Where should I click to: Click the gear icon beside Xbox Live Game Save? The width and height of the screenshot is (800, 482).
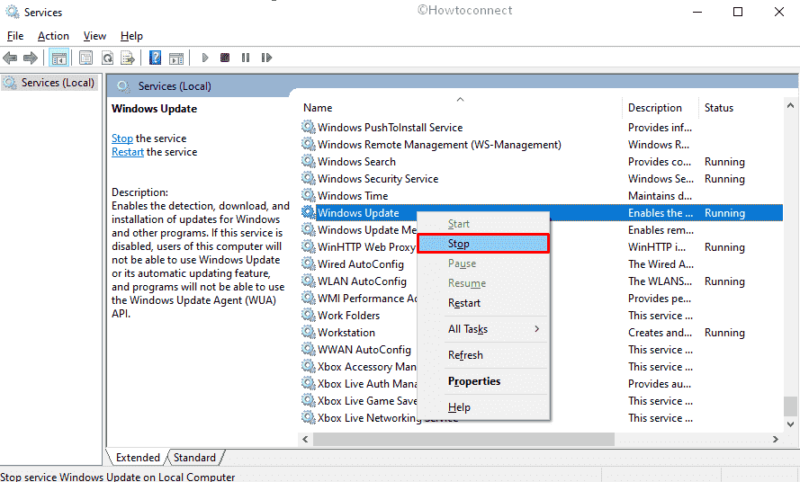(x=308, y=400)
